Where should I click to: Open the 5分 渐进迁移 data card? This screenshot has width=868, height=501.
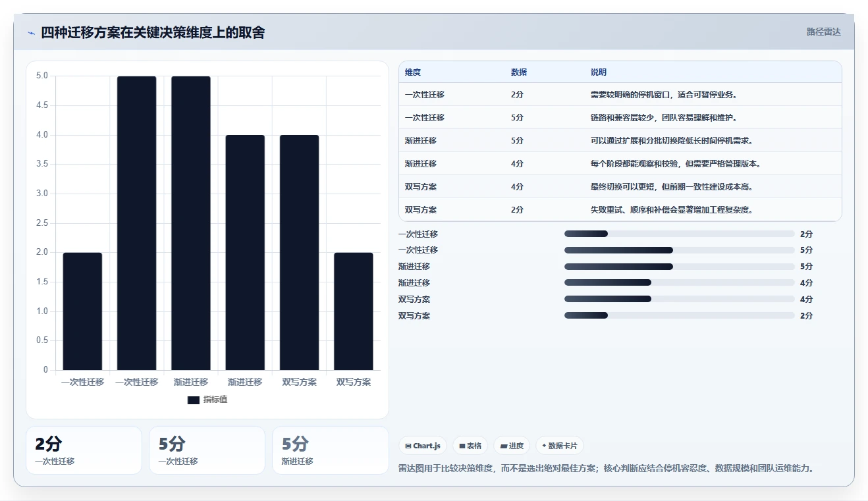click(331, 450)
